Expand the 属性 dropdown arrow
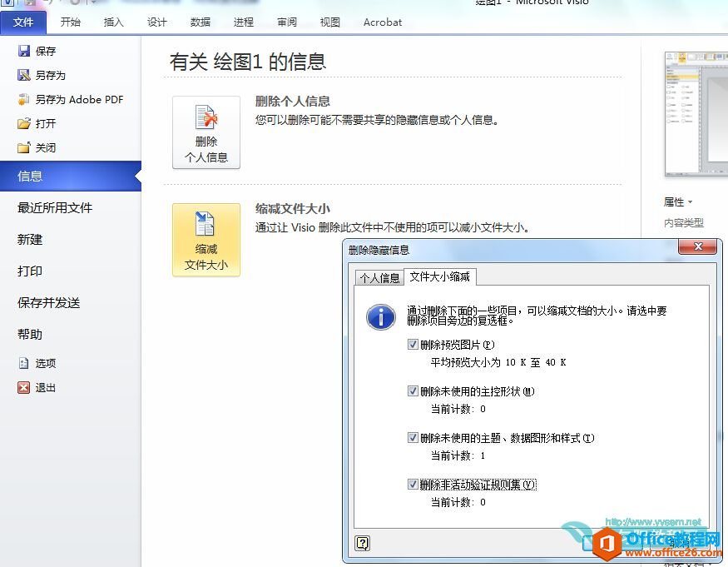728x567 pixels. [690, 202]
